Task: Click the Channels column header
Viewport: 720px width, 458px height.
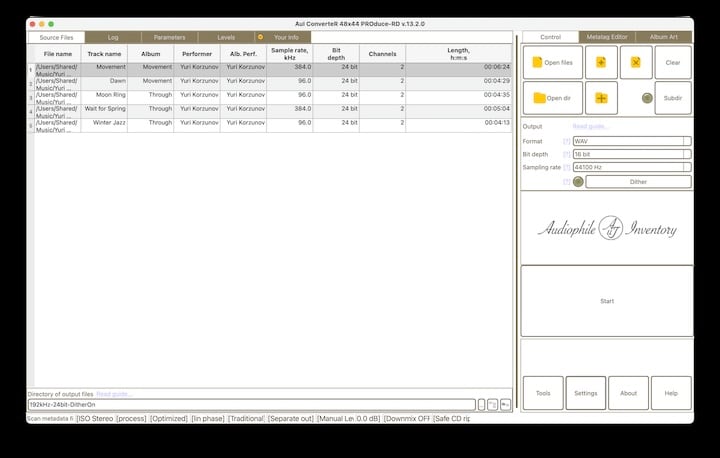Action: click(x=382, y=54)
